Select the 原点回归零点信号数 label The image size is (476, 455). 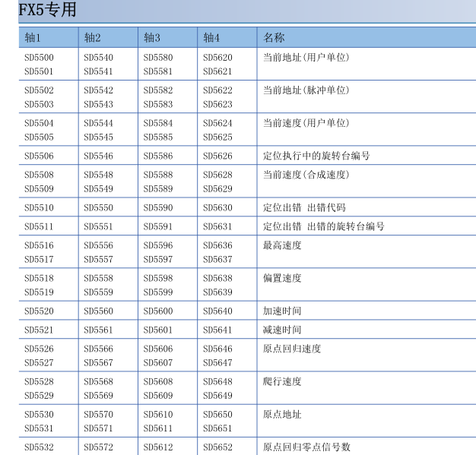306,447
